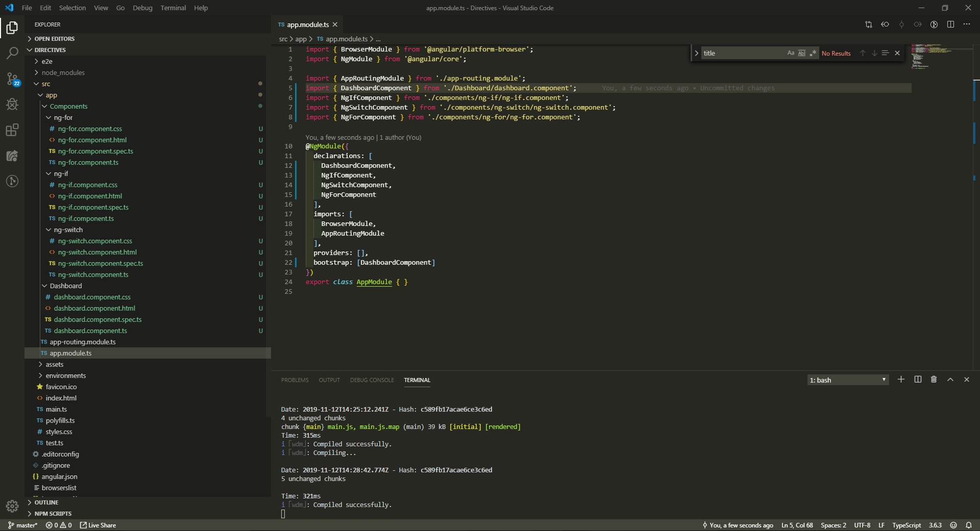Split the terminal panel
The image size is (980, 531).
pos(918,380)
